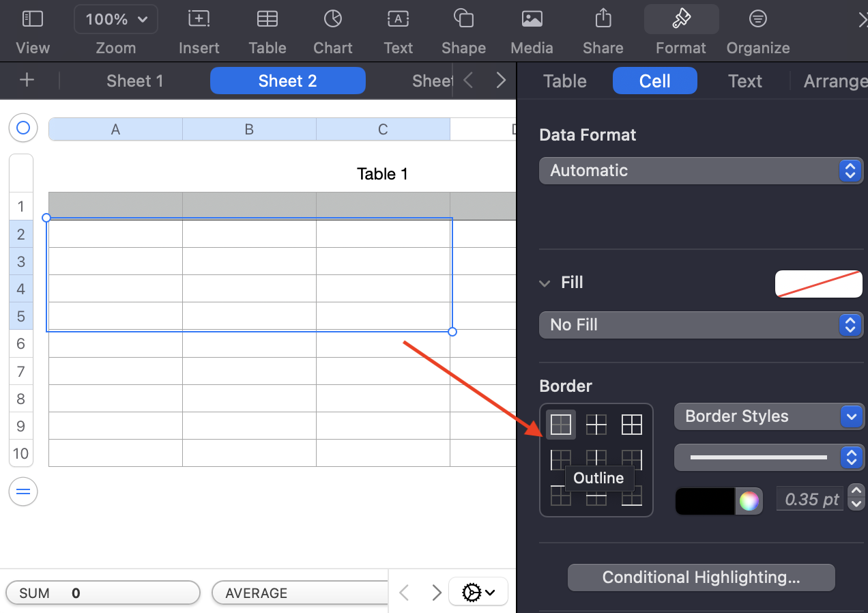Click the black border color swatch

coord(706,501)
